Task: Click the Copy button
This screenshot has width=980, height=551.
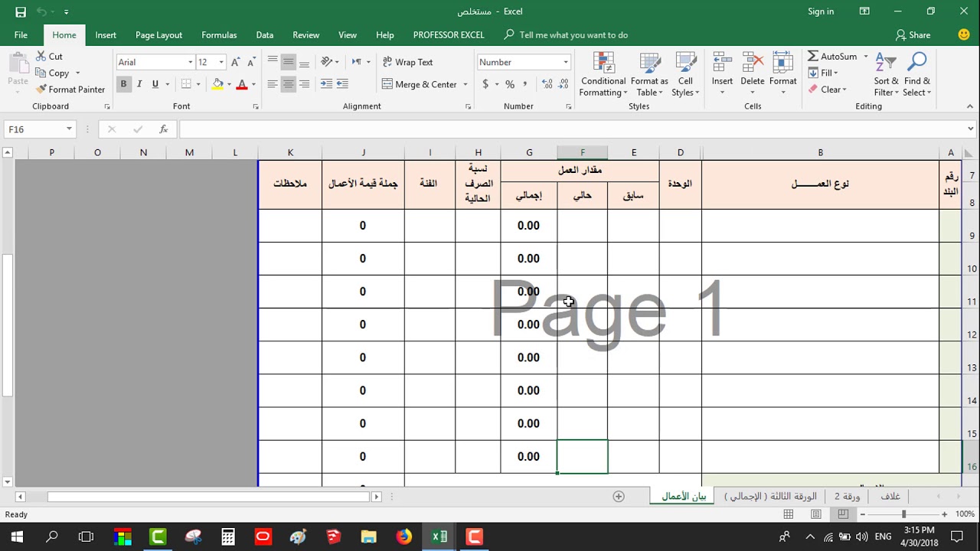Action: [52, 73]
